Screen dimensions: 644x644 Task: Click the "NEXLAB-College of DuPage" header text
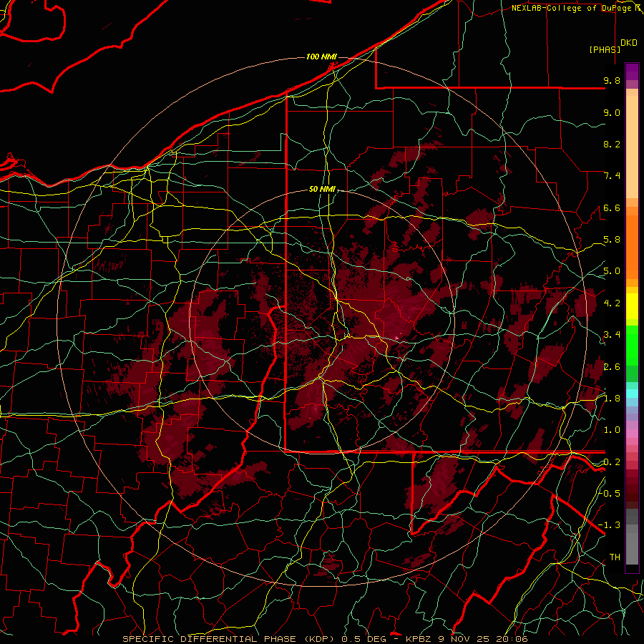pos(571,8)
